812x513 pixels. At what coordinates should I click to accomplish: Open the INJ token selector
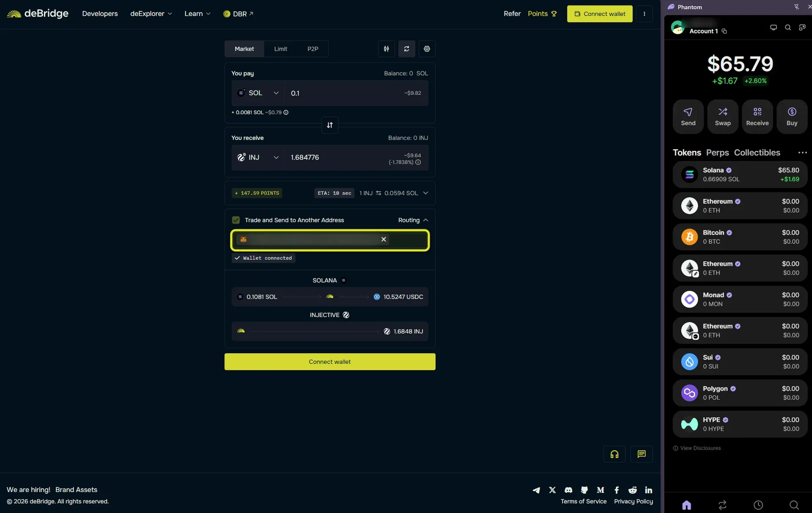[258, 158]
